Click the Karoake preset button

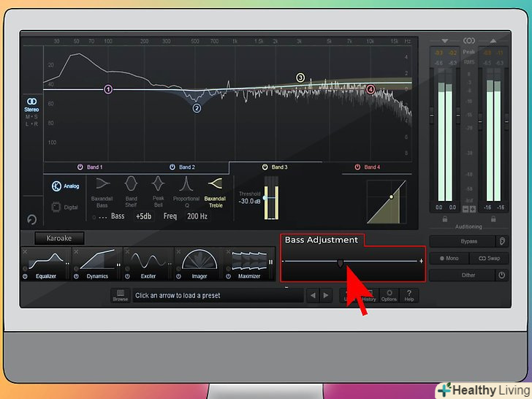59,238
